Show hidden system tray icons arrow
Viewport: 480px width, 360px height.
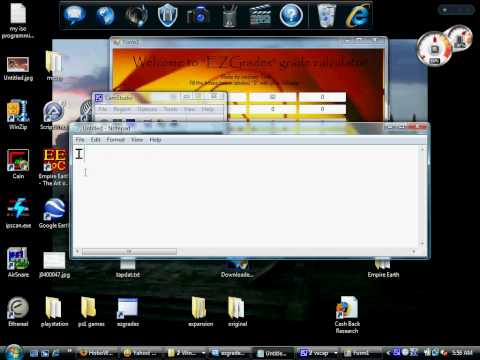(x=388, y=353)
